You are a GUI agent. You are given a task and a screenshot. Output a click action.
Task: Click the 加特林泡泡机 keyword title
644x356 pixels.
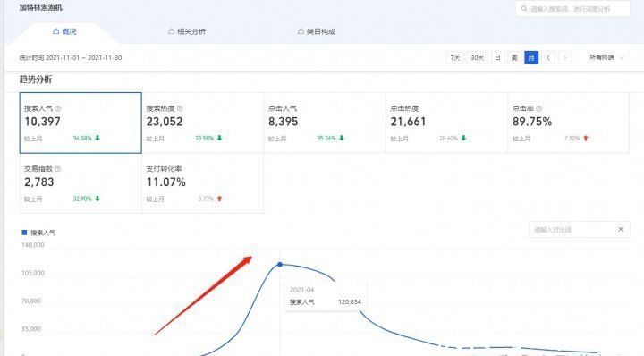tap(40, 8)
